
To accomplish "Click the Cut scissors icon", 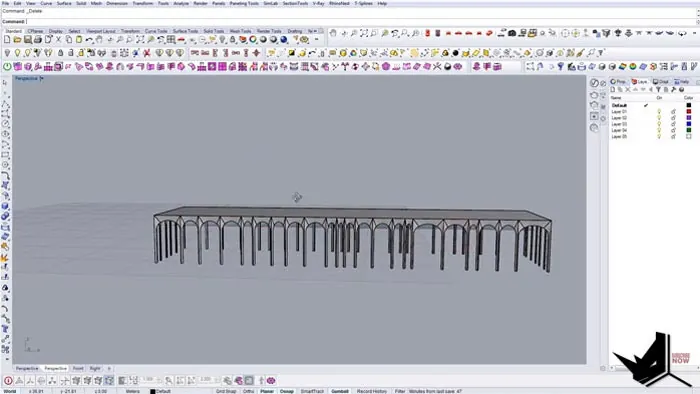I will [x=58, y=40].
